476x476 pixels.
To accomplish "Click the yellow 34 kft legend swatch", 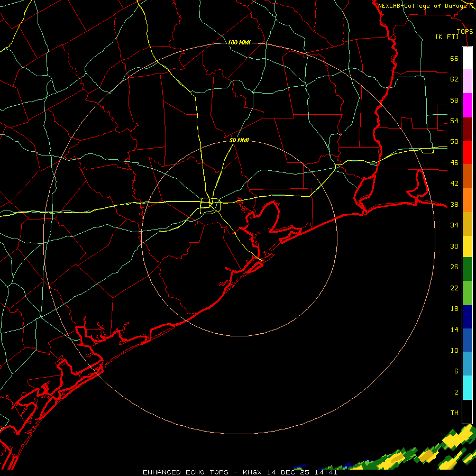I will coord(467,246).
